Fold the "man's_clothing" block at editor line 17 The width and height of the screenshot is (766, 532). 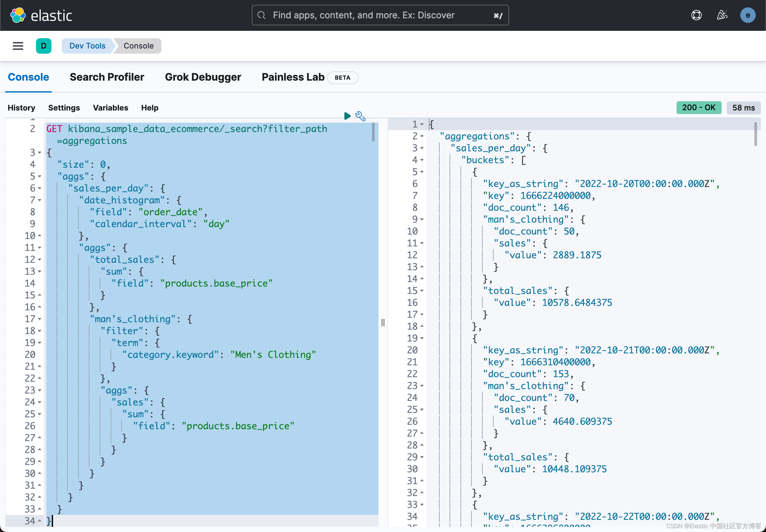(x=40, y=319)
